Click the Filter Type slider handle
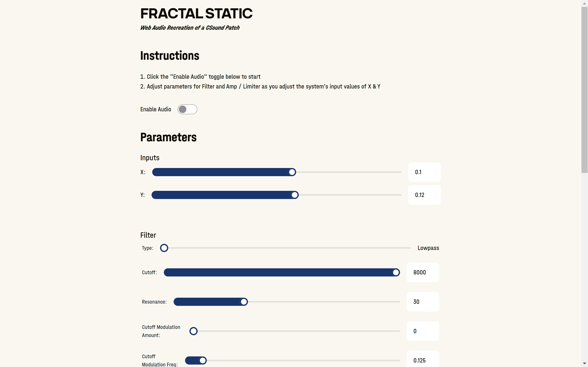This screenshot has height=367, width=588. tap(164, 248)
